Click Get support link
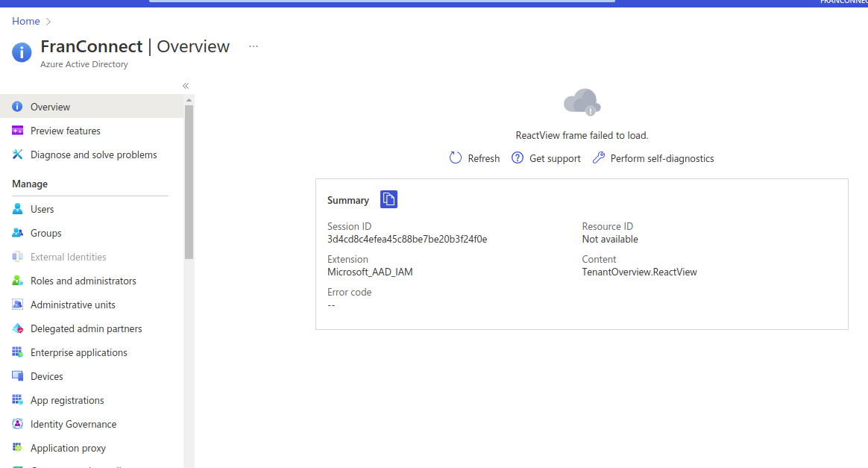The height and width of the screenshot is (468, 868). pyautogui.click(x=546, y=158)
